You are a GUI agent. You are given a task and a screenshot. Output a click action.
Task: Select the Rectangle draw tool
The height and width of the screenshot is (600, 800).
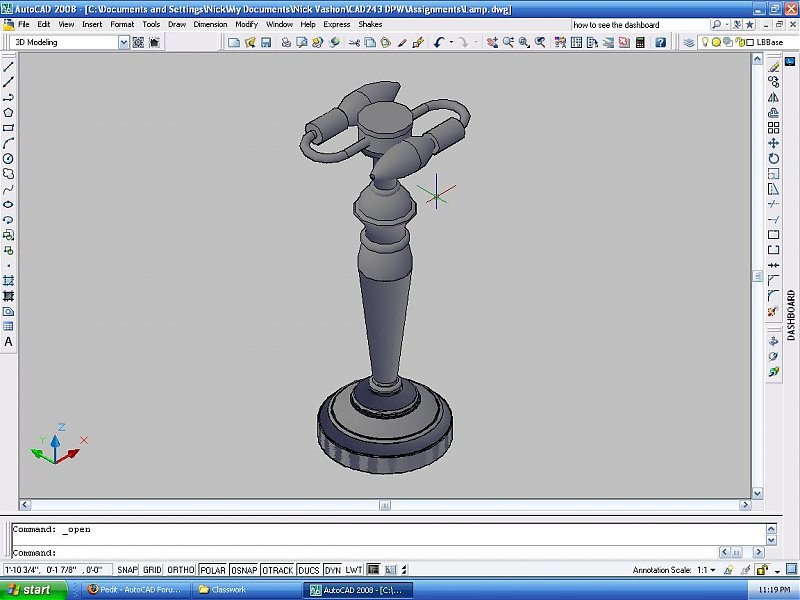pyautogui.click(x=8, y=128)
